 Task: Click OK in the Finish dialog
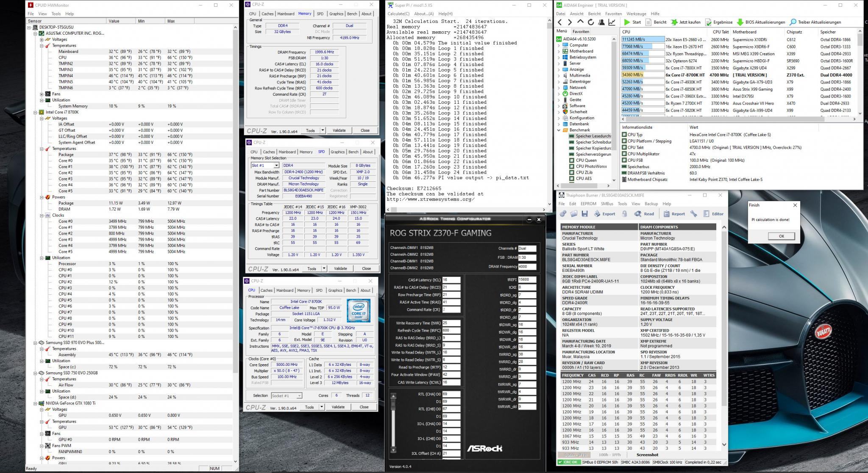781,236
